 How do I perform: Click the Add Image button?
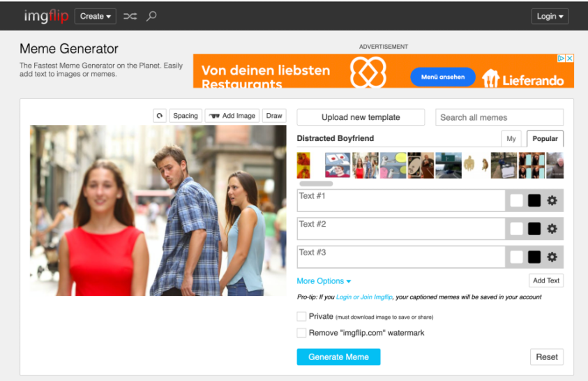(232, 116)
